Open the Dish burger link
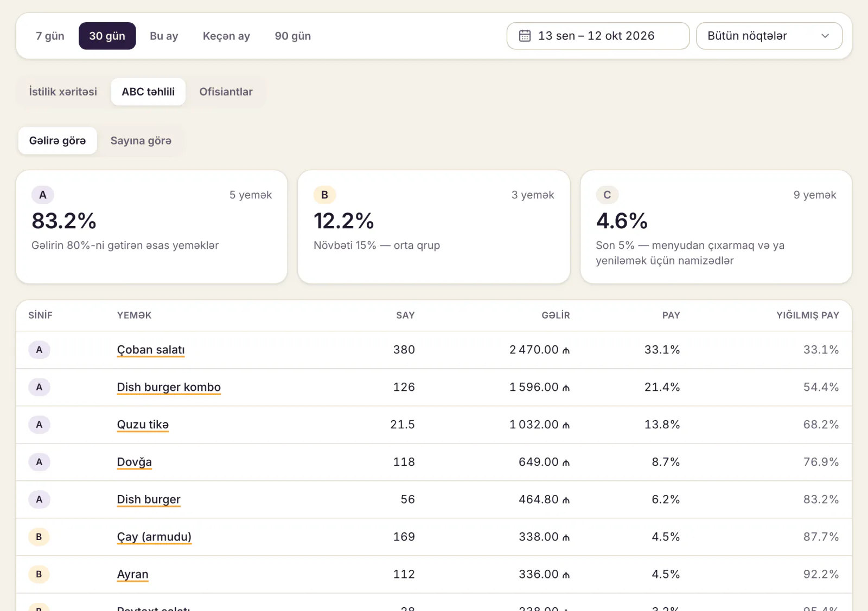The height and width of the screenshot is (611, 868). 149,499
